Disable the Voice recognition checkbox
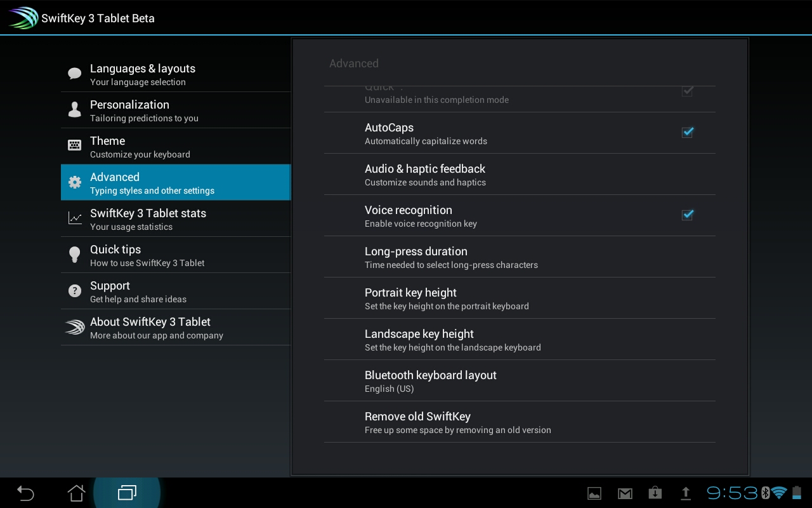 click(687, 215)
